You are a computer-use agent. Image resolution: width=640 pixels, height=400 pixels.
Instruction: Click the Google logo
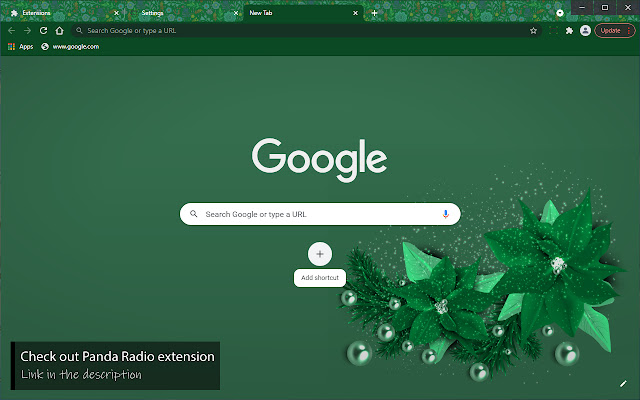click(319, 160)
